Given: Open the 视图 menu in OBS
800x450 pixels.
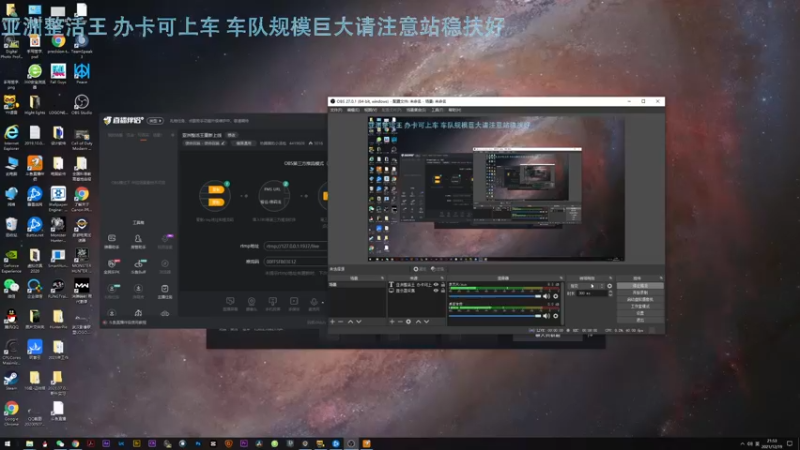Looking at the screenshot, I should tap(370, 110).
